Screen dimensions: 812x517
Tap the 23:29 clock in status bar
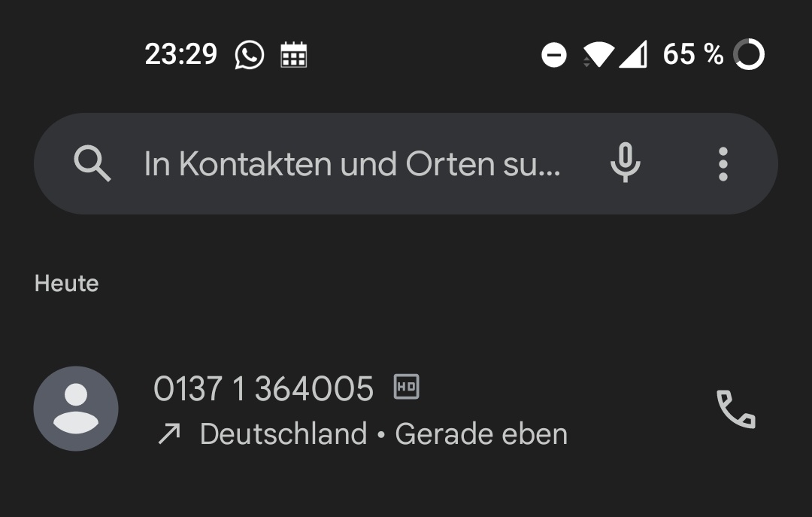tap(180, 54)
